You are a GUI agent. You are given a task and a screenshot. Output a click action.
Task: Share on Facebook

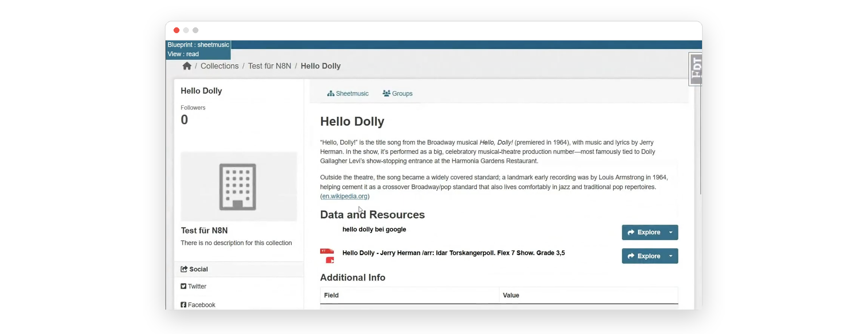point(198,305)
